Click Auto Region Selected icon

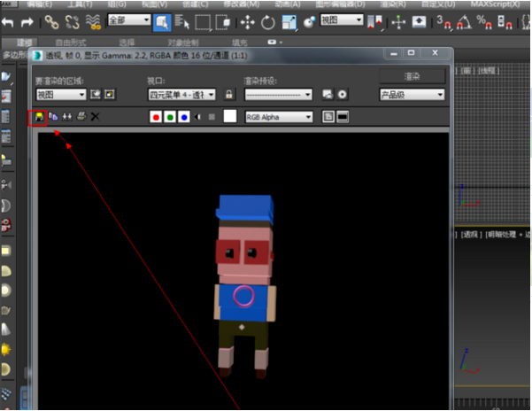point(110,95)
